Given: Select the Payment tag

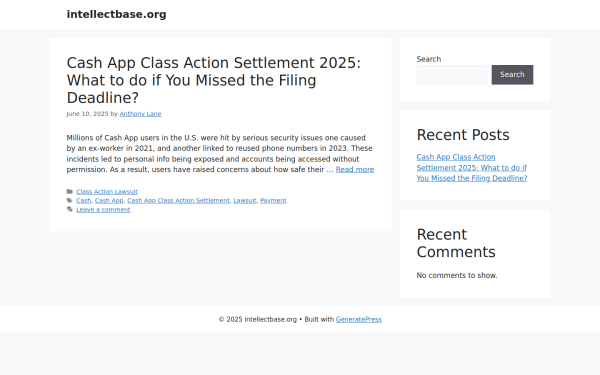Looking at the screenshot, I should point(273,201).
